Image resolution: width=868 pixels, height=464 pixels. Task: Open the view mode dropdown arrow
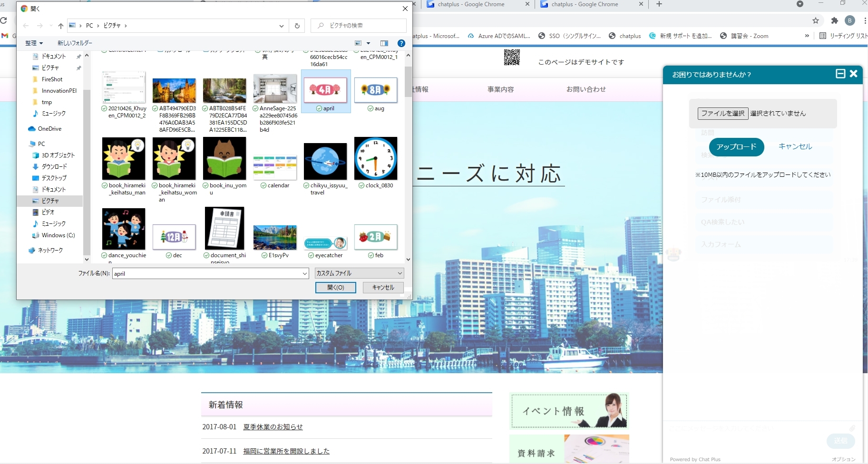(x=368, y=43)
